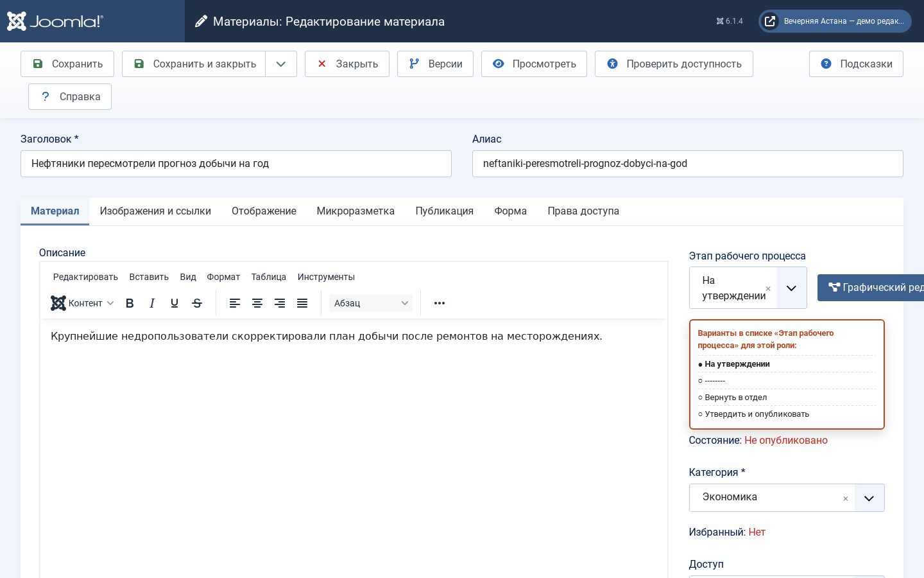Open the «Контент» CMS content dropdown
Viewport: 924px width, 578px height.
pos(82,303)
